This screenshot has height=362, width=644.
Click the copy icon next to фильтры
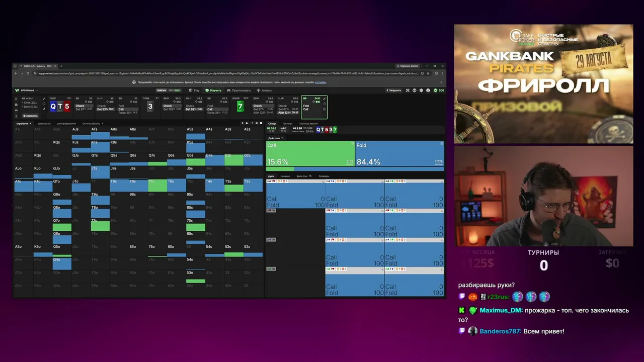pos(310,176)
